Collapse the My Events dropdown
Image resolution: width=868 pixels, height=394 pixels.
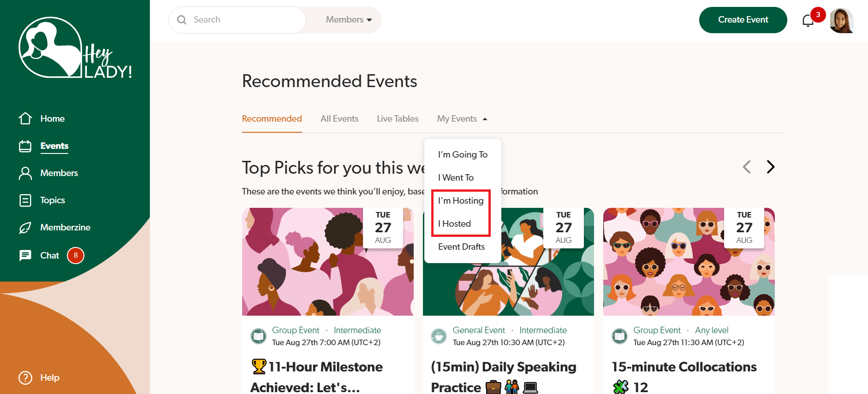462,119
